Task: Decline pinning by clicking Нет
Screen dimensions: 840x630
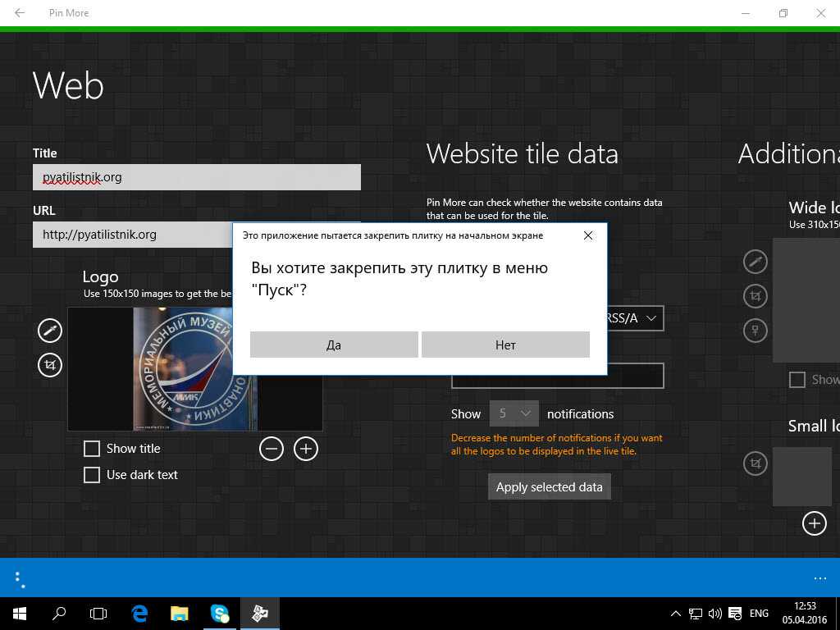Action: (x=505, y=345)
